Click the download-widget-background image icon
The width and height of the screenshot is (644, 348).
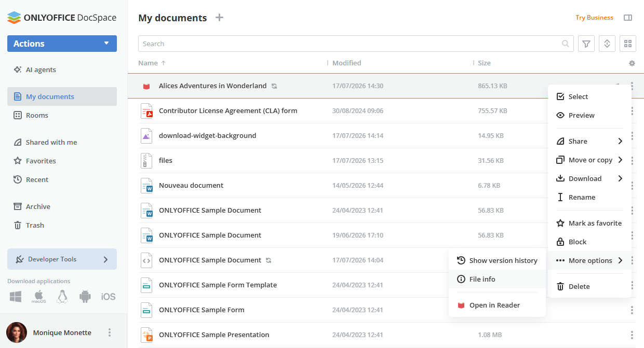(147, 136)
